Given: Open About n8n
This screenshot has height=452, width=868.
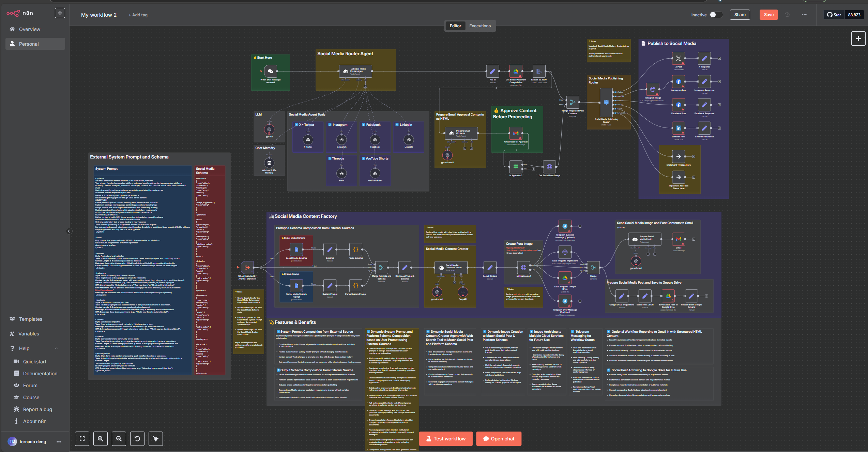Looking at the screenshot, I should click(35, 421).
